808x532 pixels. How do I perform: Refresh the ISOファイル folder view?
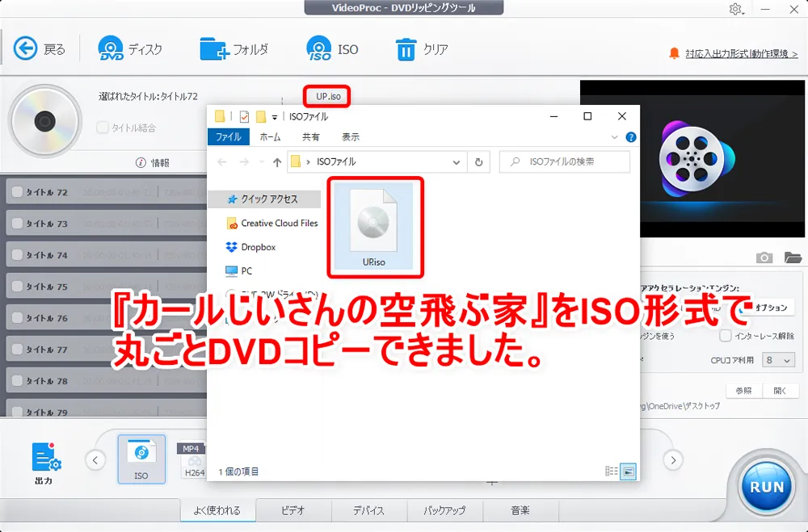pos(478,162)
